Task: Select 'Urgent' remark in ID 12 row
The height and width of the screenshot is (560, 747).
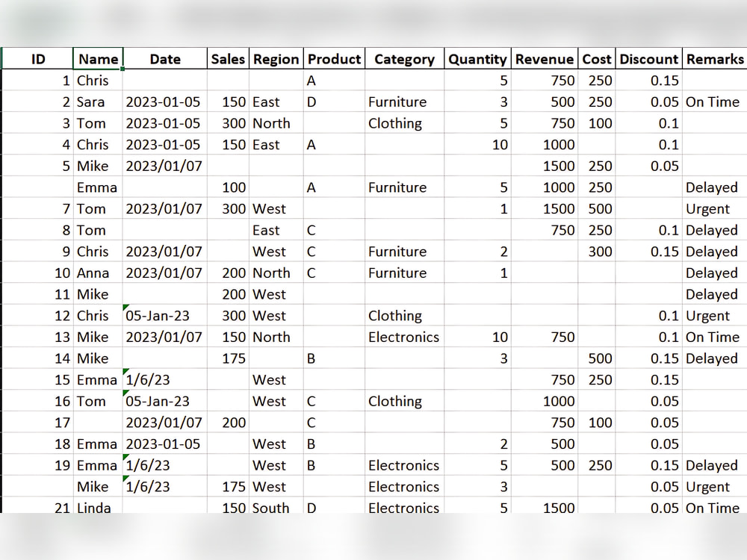Action: (x=715, y=316)
